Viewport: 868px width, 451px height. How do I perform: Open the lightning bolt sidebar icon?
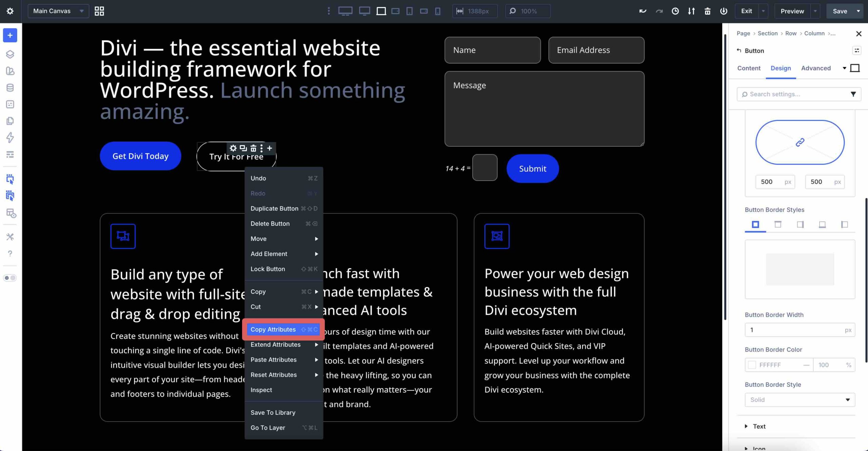10,138
